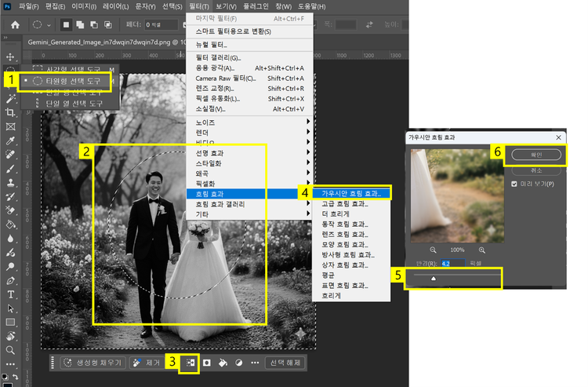Go to the Home screen icon
The height and width of the screenshot is (387, 588).
tap(15, 25)
